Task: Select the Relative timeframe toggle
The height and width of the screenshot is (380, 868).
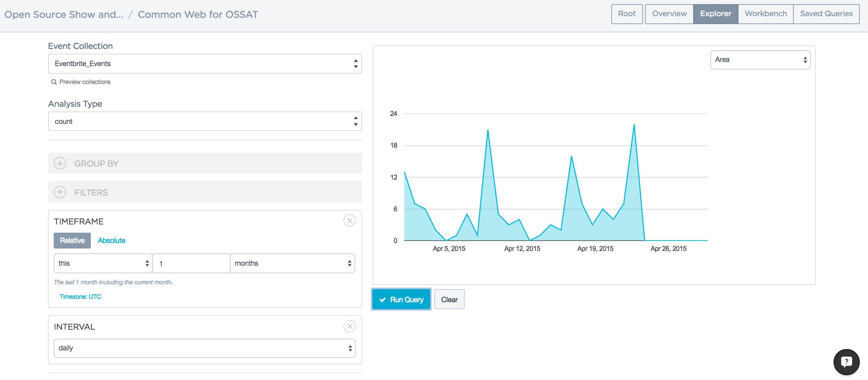Action: tap(72, 241)
